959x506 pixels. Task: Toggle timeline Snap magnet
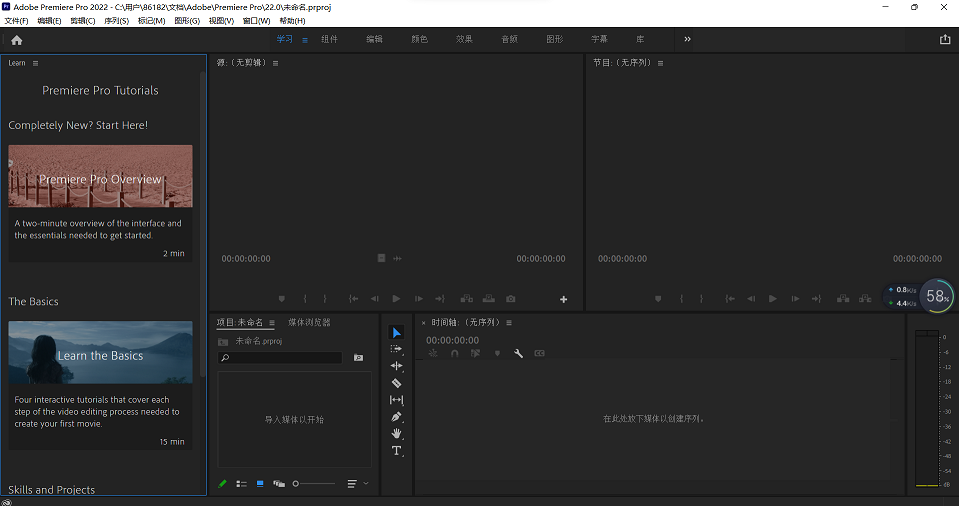tap(454, 353)
